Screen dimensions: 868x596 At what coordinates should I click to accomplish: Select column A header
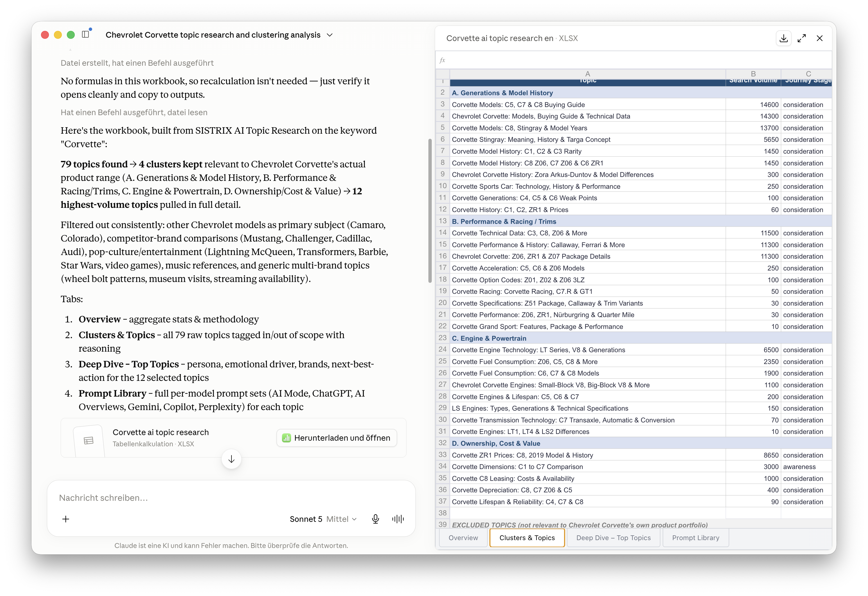pyautogui.click(x=587, y=74)
